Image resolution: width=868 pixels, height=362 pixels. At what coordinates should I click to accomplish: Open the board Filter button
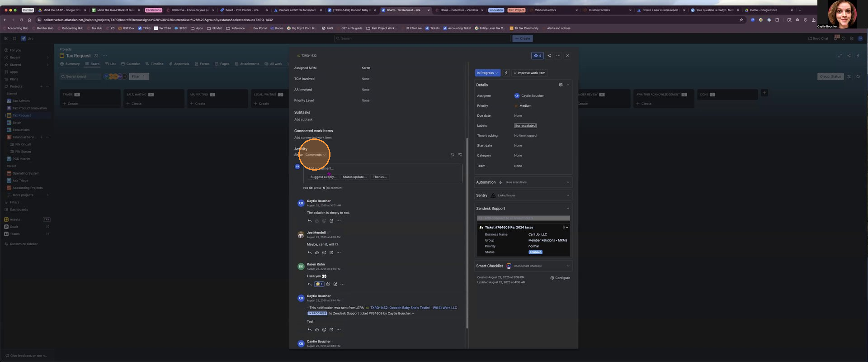[139, 76]
